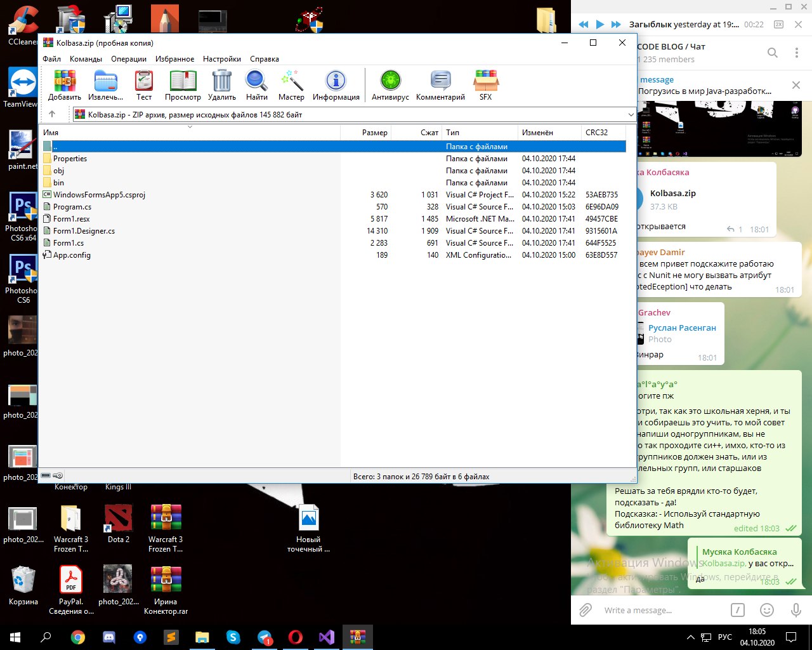Open the Справка menu
This screenshot has height=650, width=812.
[265, 59]
